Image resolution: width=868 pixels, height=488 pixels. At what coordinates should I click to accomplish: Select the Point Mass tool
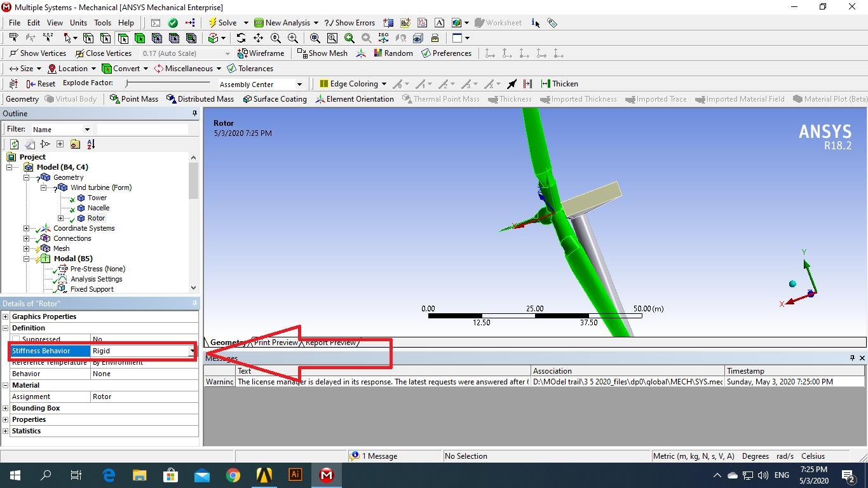133,99
